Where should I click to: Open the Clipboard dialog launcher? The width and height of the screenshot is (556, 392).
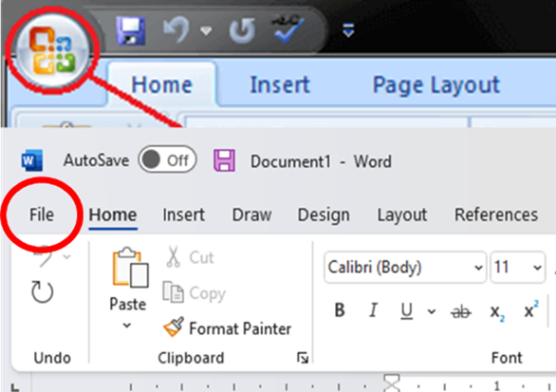(x=303, y=358)
